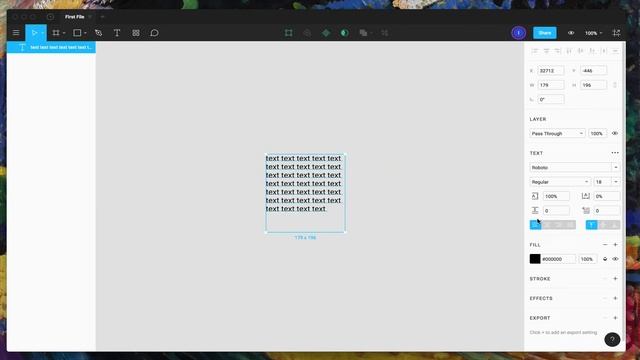640x360 pixels.
Task: Click the Boolean operations icon
Action: coord(363,33)
